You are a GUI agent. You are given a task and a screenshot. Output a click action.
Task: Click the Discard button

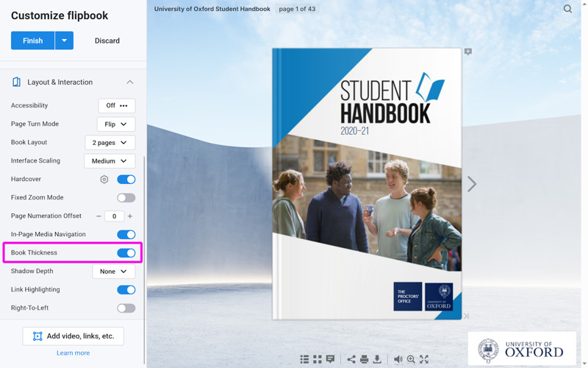pyautogui.click(x=107, y=40)
